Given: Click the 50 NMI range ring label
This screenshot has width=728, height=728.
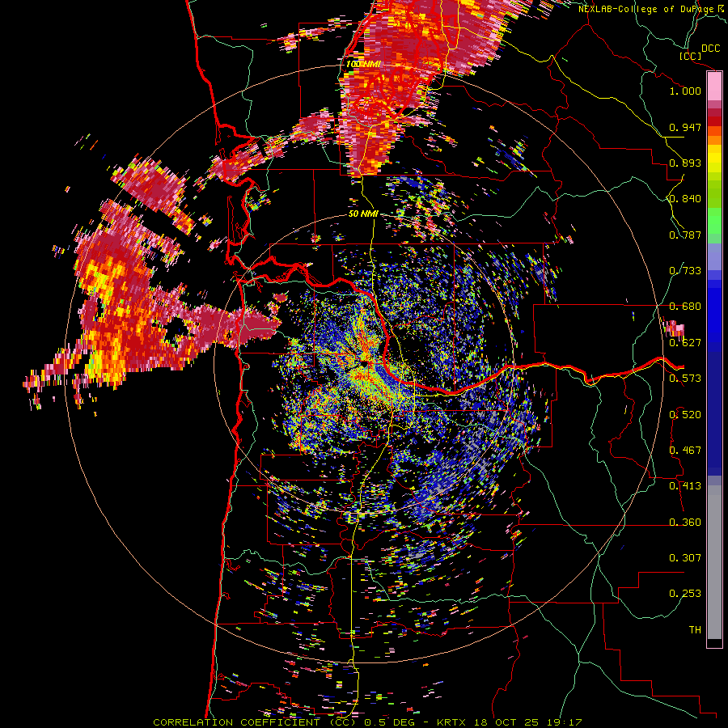Looking at the screenshot, I should click(363, 214).
